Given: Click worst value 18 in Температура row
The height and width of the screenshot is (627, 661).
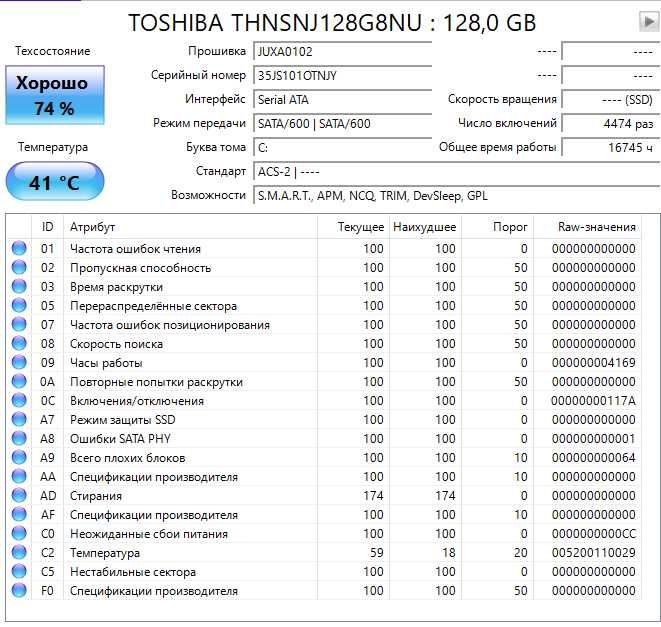Looking at the screenshot, I should [449, 553].
